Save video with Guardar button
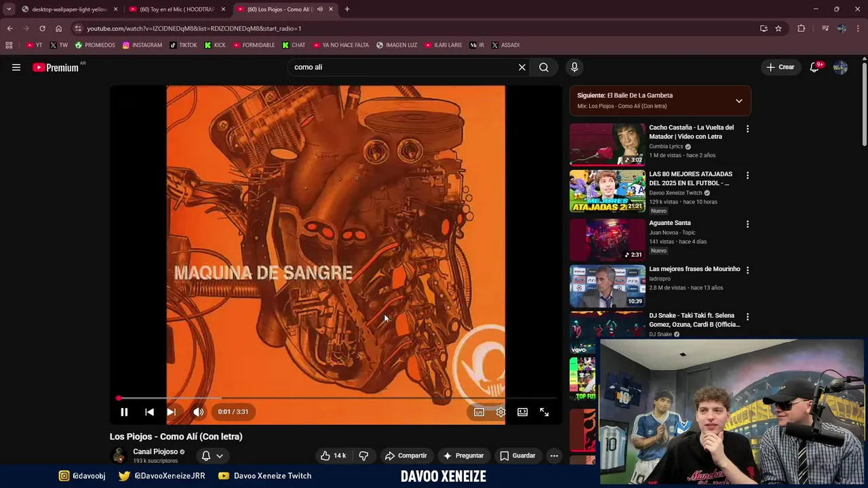 (517, 455)
